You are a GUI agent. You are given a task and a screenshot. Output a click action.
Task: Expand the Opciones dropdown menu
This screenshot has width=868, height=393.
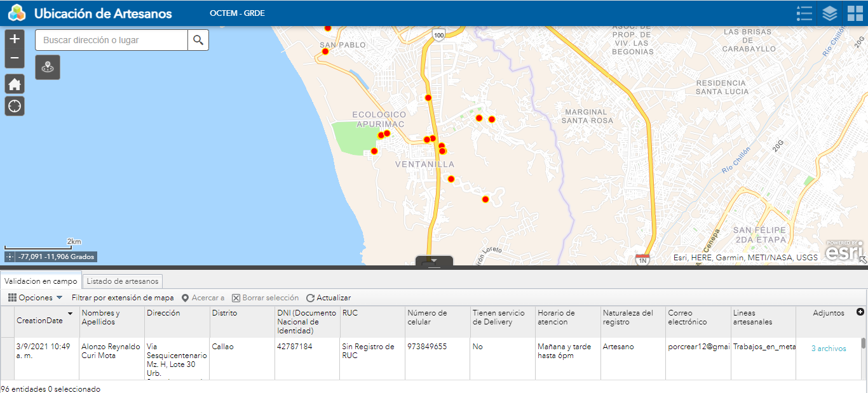point(36,298)
